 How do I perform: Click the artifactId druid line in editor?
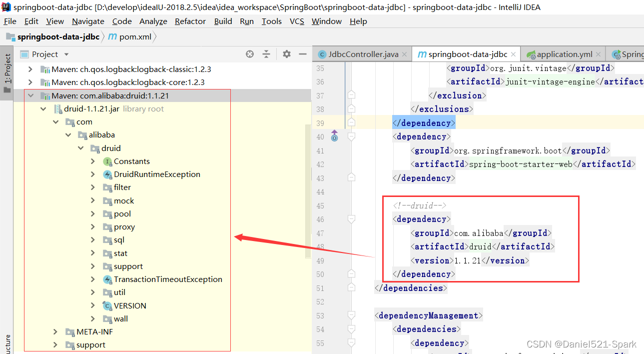[482, 246]
